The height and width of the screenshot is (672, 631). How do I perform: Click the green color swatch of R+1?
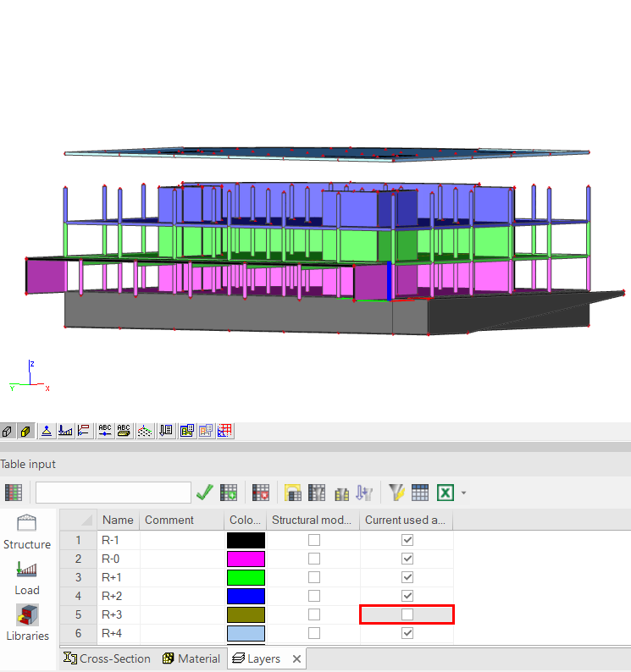tap(246, 577)
